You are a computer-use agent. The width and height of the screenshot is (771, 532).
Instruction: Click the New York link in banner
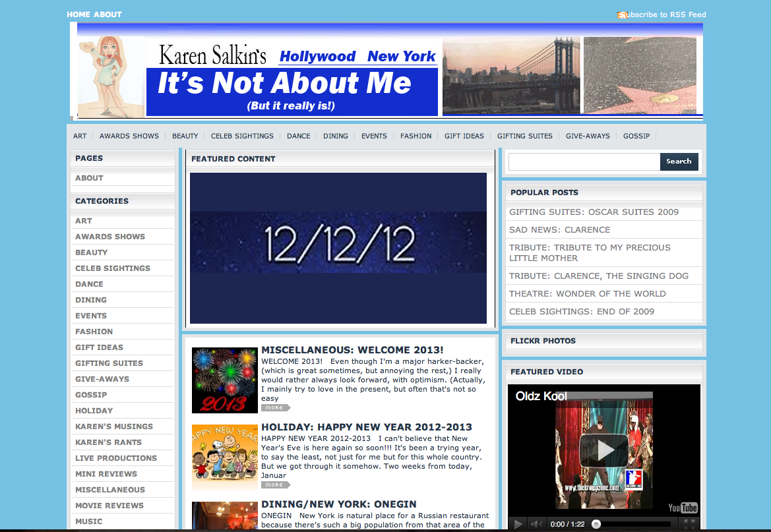pos(401,57)
